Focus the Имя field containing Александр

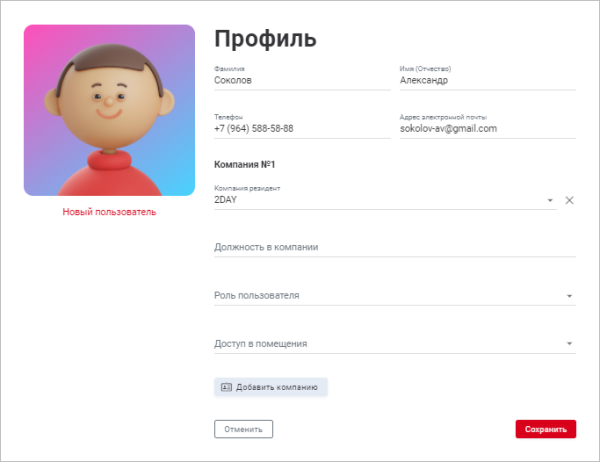(x=488, y=80)
